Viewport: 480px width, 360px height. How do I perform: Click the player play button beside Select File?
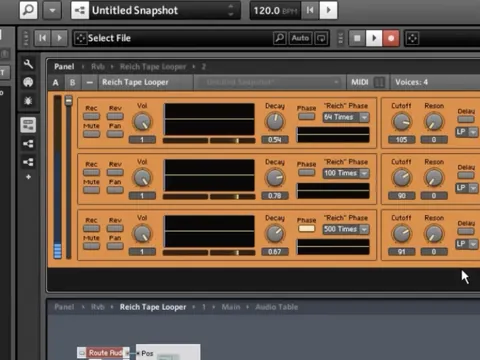pos(59,38)
